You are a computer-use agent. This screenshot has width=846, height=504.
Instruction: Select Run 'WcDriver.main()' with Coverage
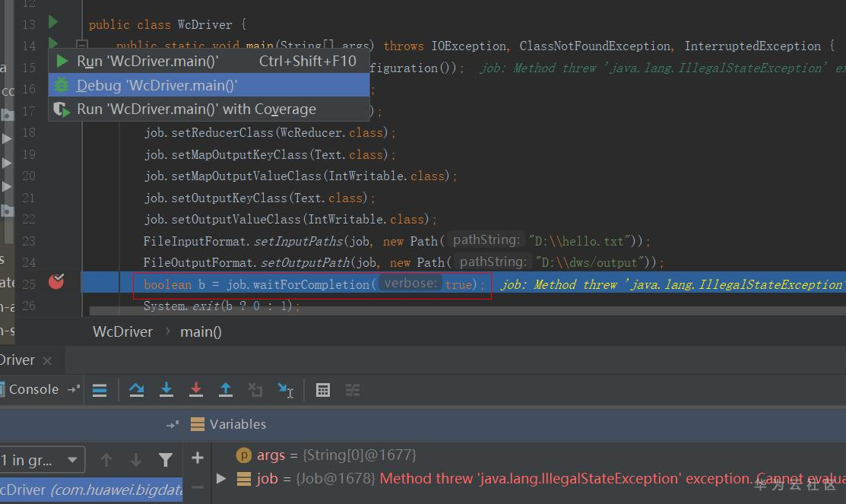tap(209, 109)
